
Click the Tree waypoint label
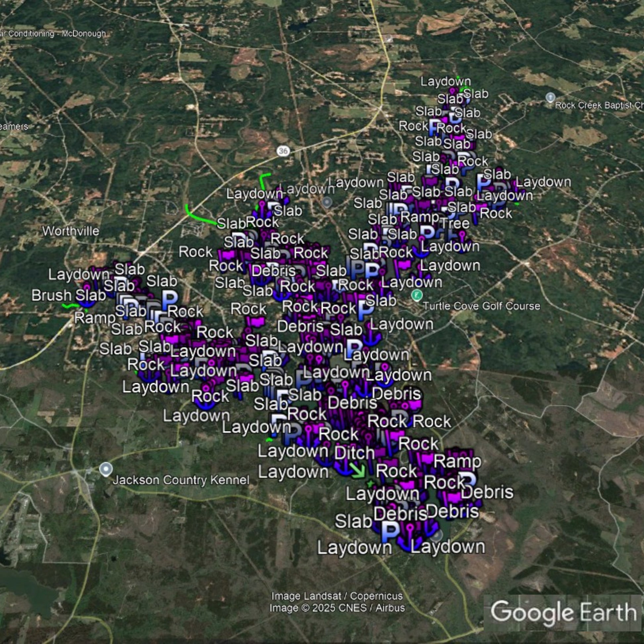[456, 223]
